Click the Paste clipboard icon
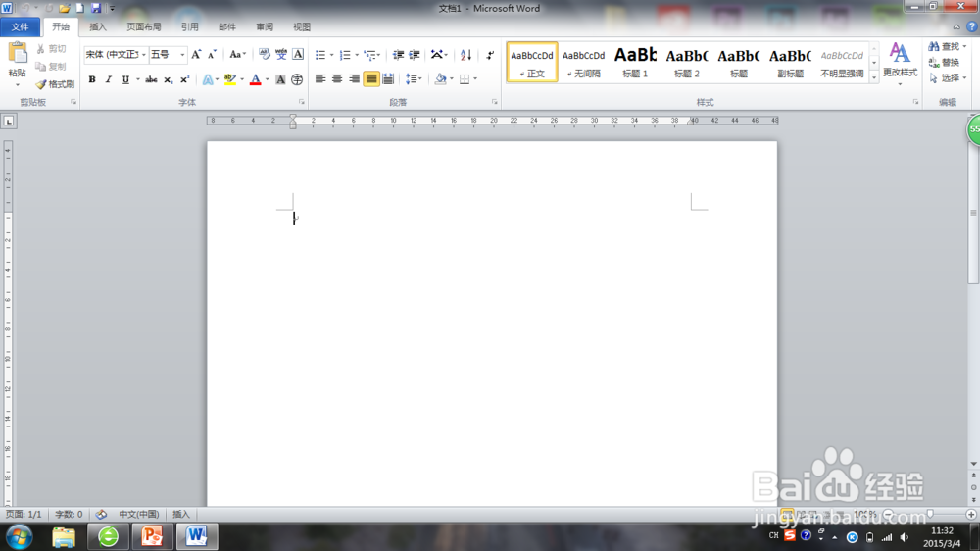This screenshot has height=551, width=980. tap(18, 53)
